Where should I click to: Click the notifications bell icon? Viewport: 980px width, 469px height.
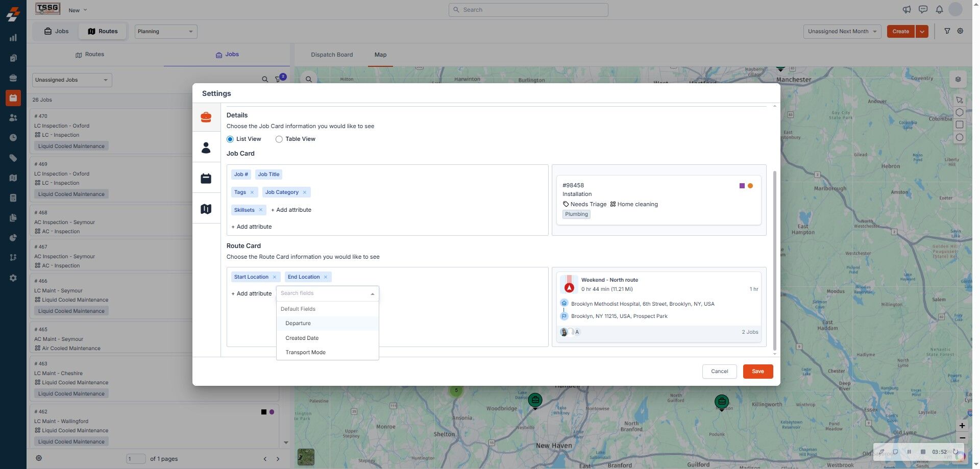tap(939, 10)
